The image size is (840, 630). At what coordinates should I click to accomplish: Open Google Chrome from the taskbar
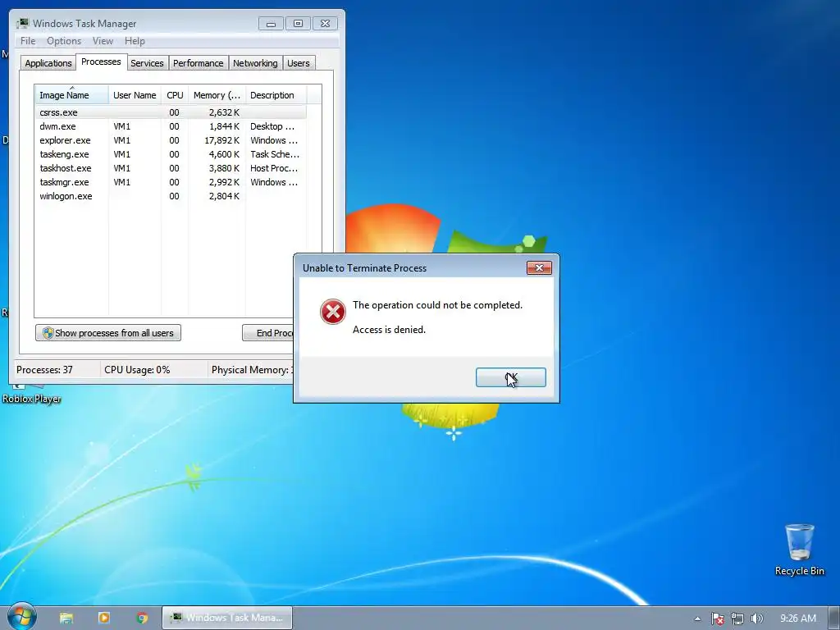pyautogui.click(x=142, y=618)
